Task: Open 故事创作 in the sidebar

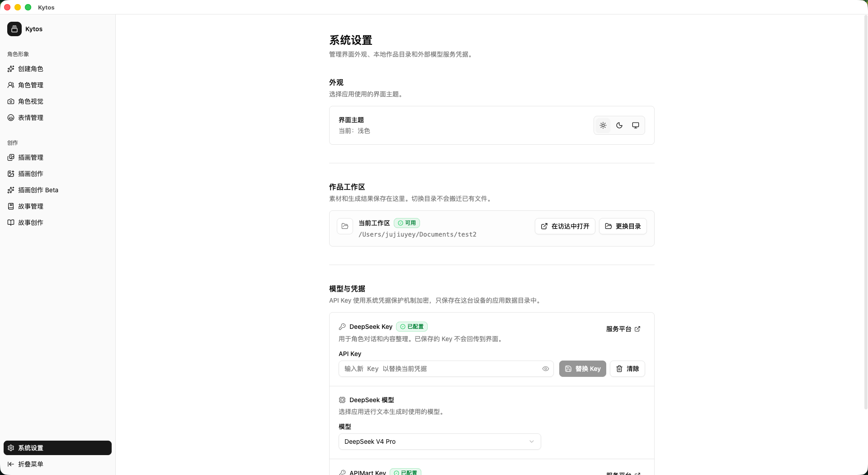Action: click(x=57, y=223)
